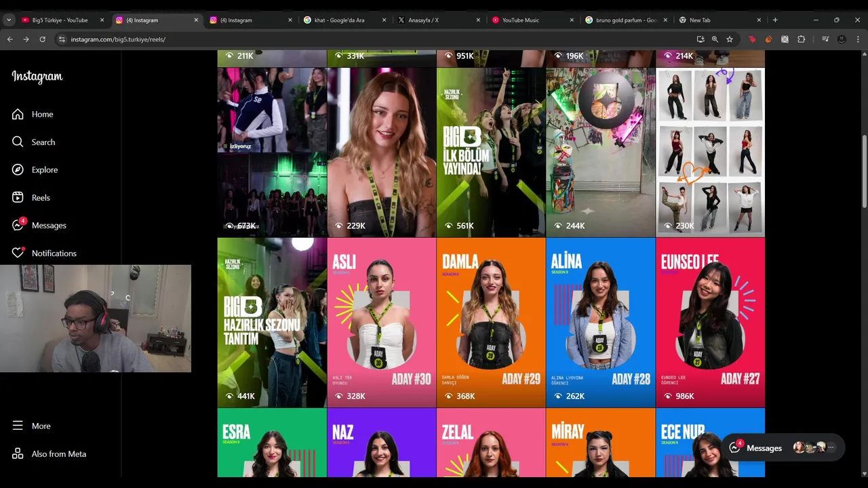Switch to the YouTube Music tab

coord(533,20)
